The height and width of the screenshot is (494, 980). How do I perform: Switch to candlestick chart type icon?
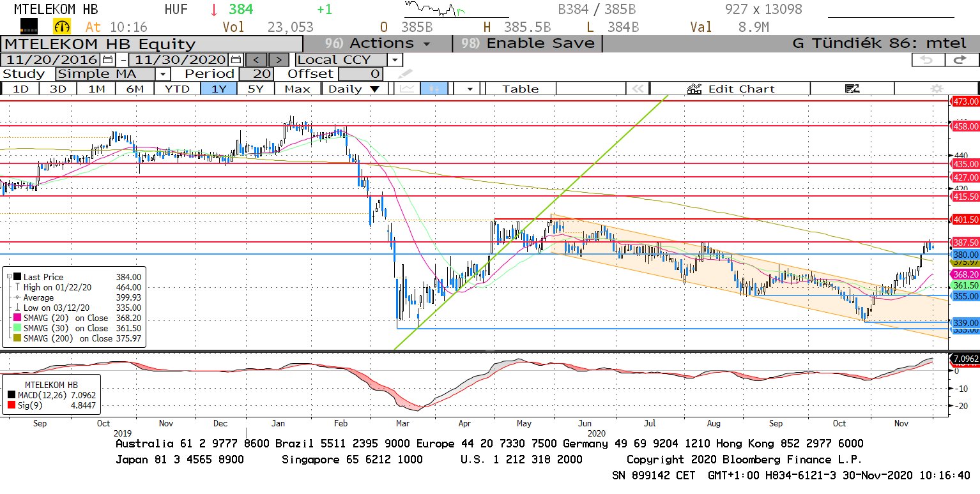tap(433, 89)
